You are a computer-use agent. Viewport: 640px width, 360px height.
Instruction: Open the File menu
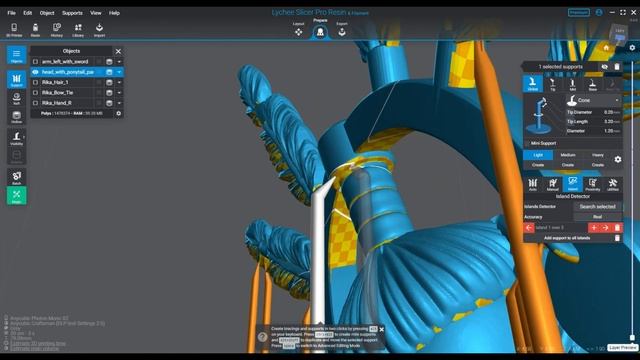(11, 13)
